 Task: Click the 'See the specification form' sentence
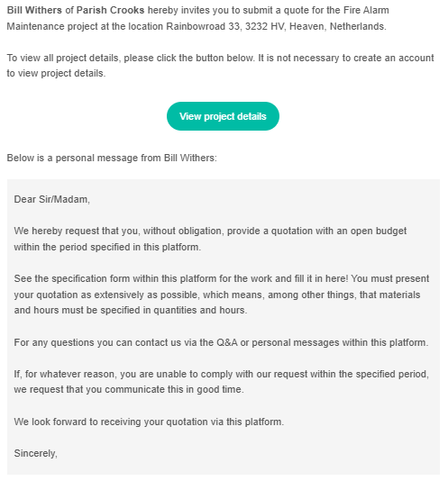click(181, 278)
